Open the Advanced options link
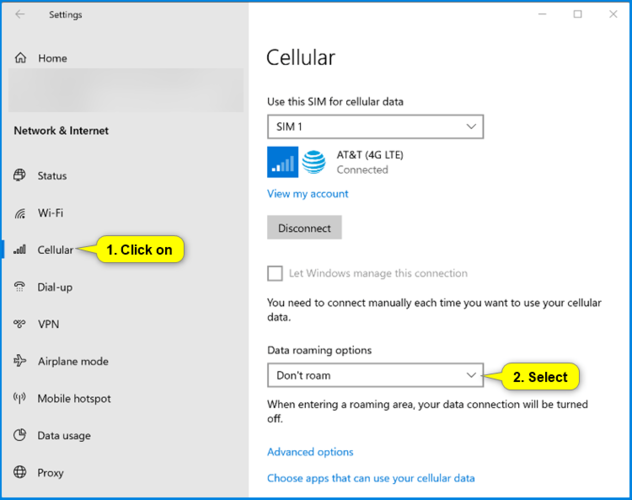The image size is (632, 500). point(310,452)
